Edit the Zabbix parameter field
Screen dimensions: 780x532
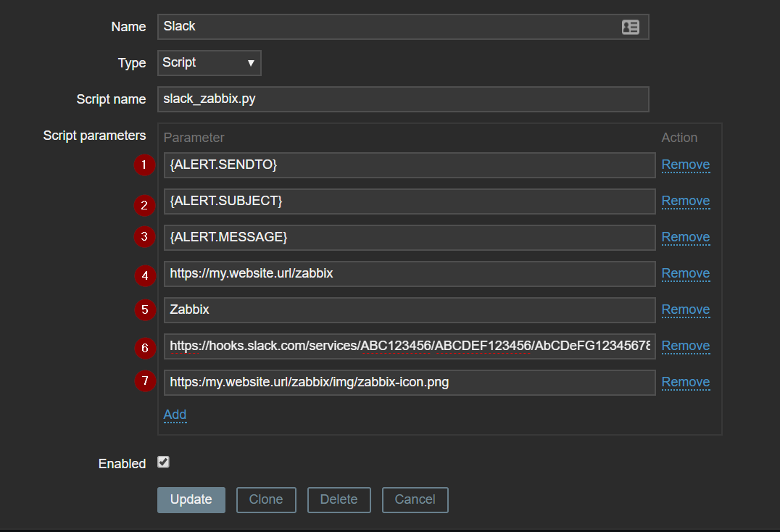point(410,310)
